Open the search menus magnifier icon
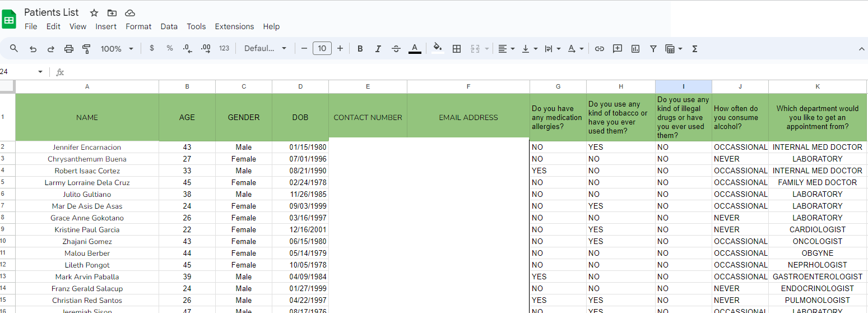 point(14,49)
